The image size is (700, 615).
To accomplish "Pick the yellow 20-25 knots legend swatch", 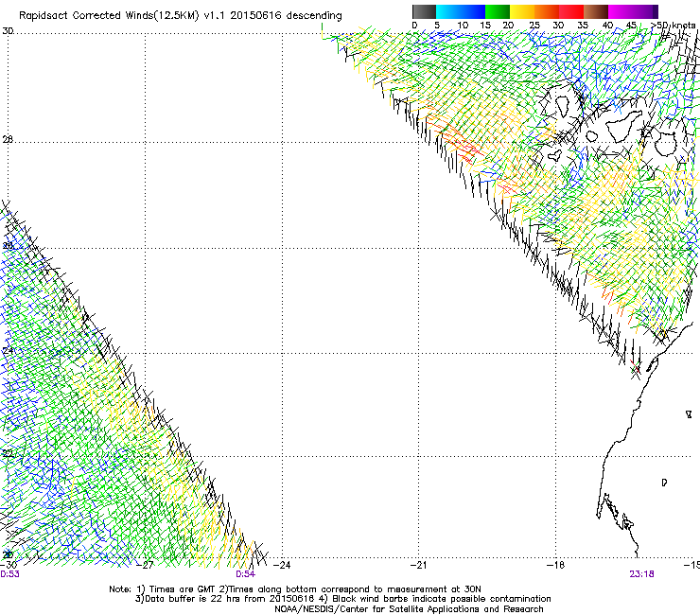I will [x=522, y=11].
